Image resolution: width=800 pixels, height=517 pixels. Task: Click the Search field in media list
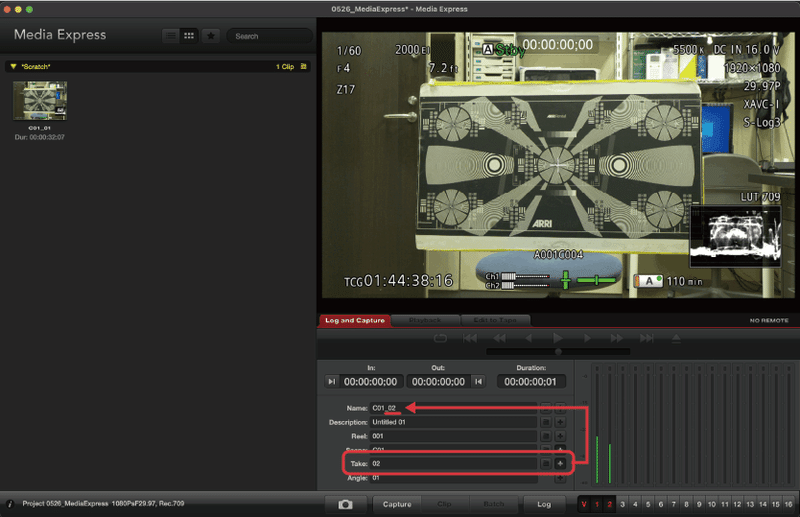[x=269, y=36]
